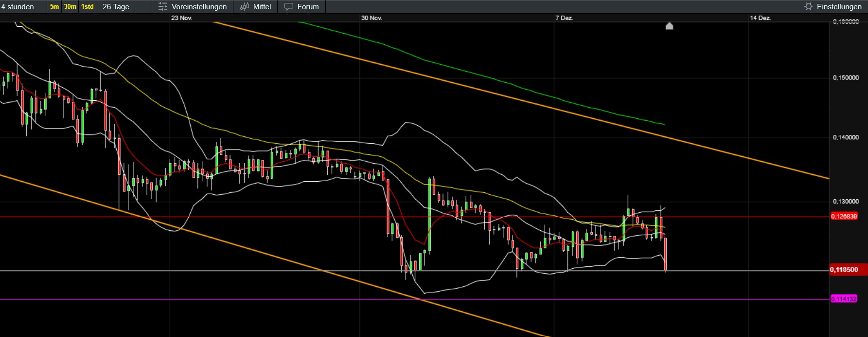Click the magenta 0,114132 price label
This screenshot has width=868, height=337.
[x=844, y=299]
